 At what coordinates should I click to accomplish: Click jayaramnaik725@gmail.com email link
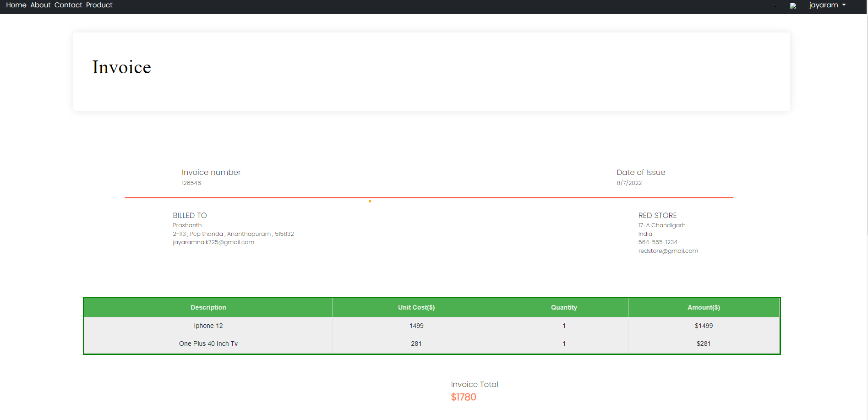click(213, 242)
